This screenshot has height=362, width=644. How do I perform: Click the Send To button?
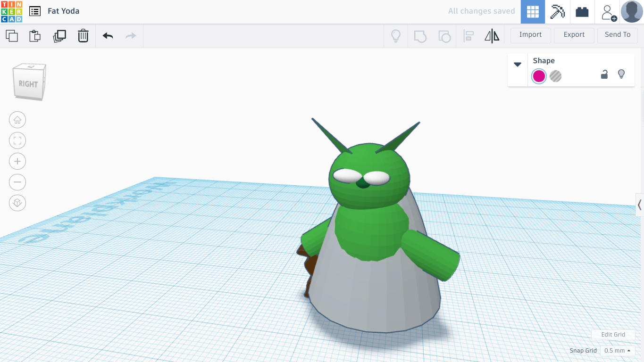618,35
